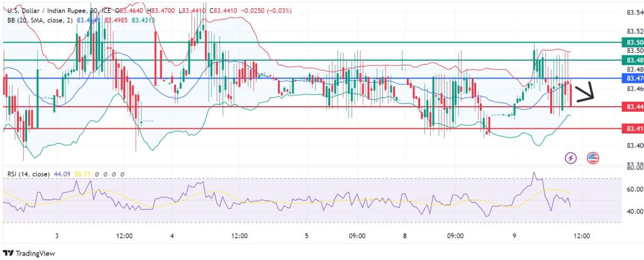Viewport: 644px width, 260px height.
Task: Click the 09:00 label following date 8
Action: [x=455, y=236]
